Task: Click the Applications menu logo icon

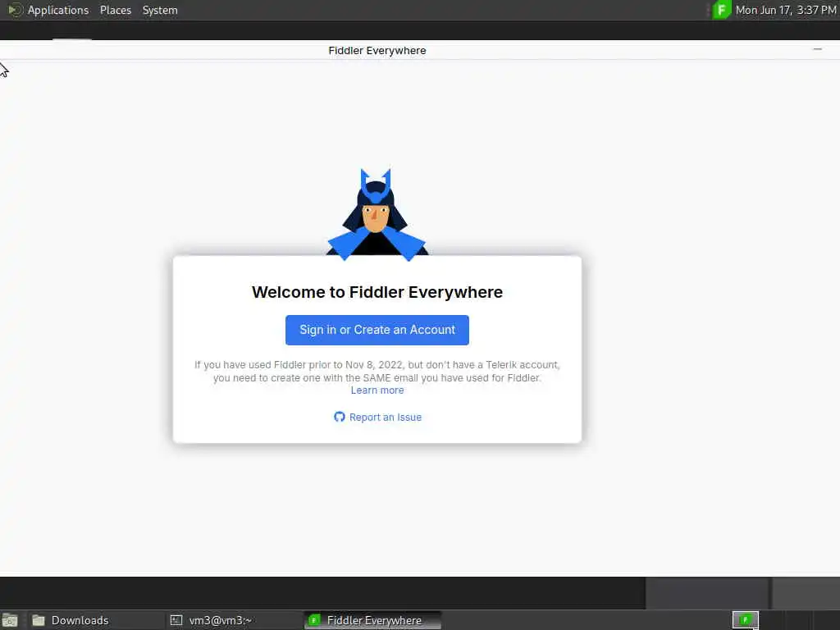Action: tap(15, 10)
